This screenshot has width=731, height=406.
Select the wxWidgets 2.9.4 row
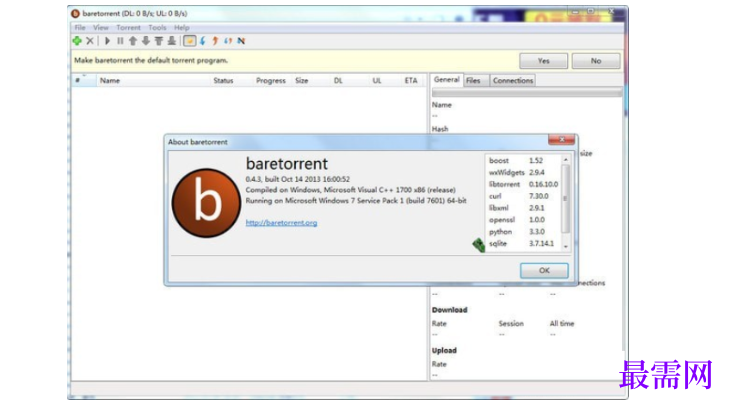(523, 172)
